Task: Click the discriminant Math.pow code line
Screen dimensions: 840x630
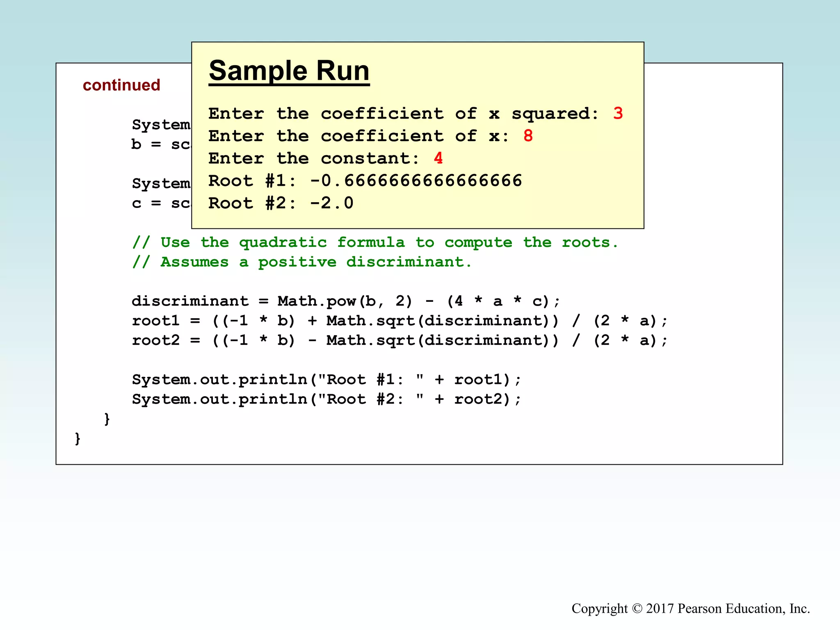Action: (x=345, y=301)
